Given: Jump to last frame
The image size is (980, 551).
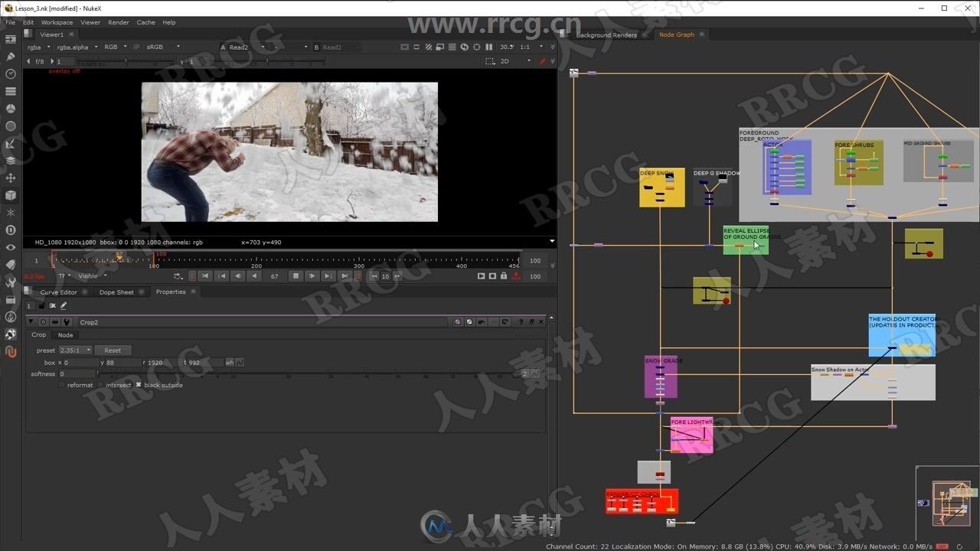Looking at the screenshot, I should tap(345, 275).
